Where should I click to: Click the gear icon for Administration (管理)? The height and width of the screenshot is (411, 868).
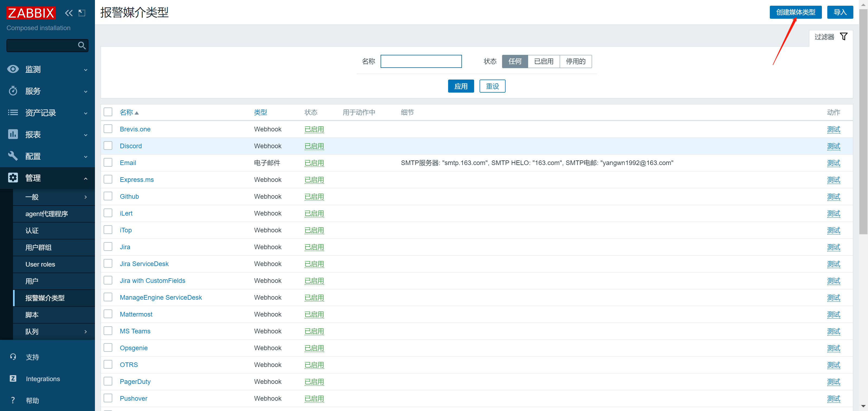(13, 178)
